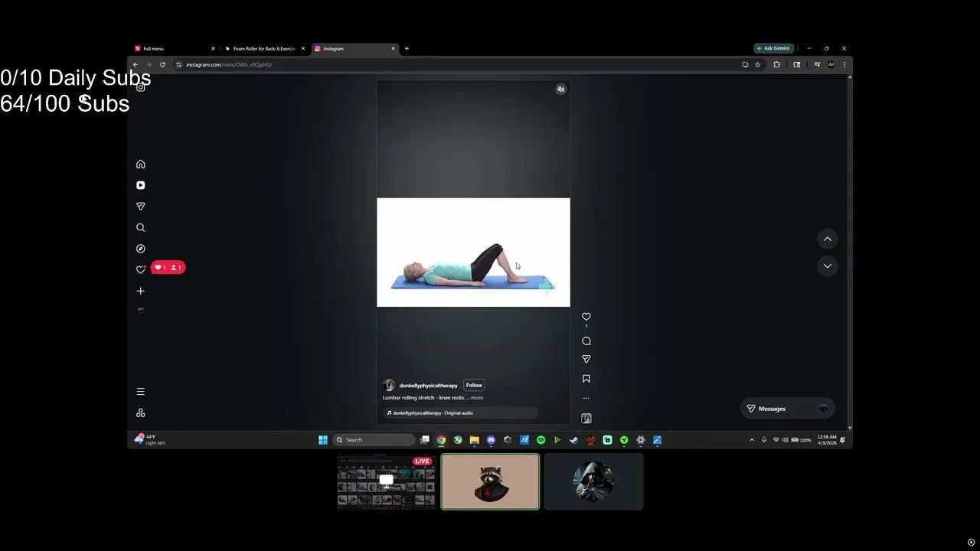This screenshot has width=980, height=551.
Task: Open profile avatar in Instagram sidebar
Action: (140, 311)
